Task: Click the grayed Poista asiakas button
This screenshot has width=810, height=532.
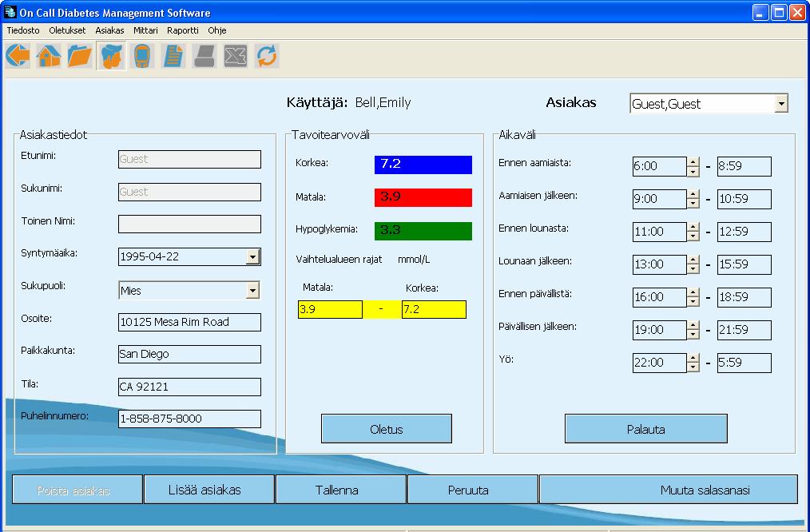Action: click(x=77, y=490)
